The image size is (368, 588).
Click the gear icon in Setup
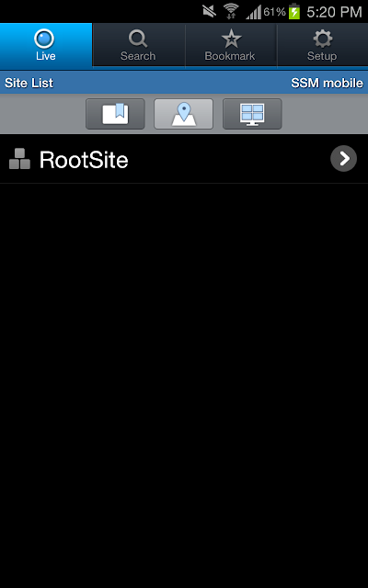pos(323,39)
